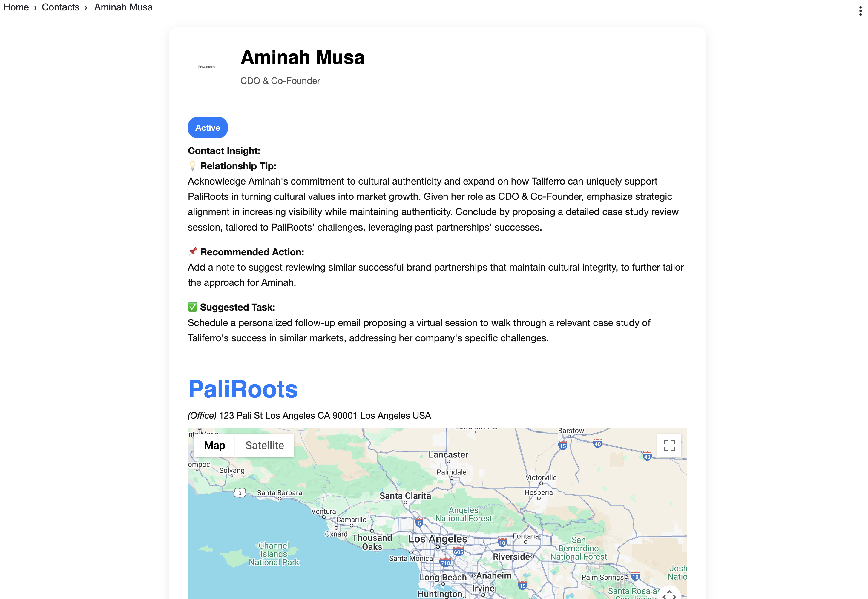Click the San Bernardino National Forest label
The image size is (868, 599).
(x=578, y=548)
